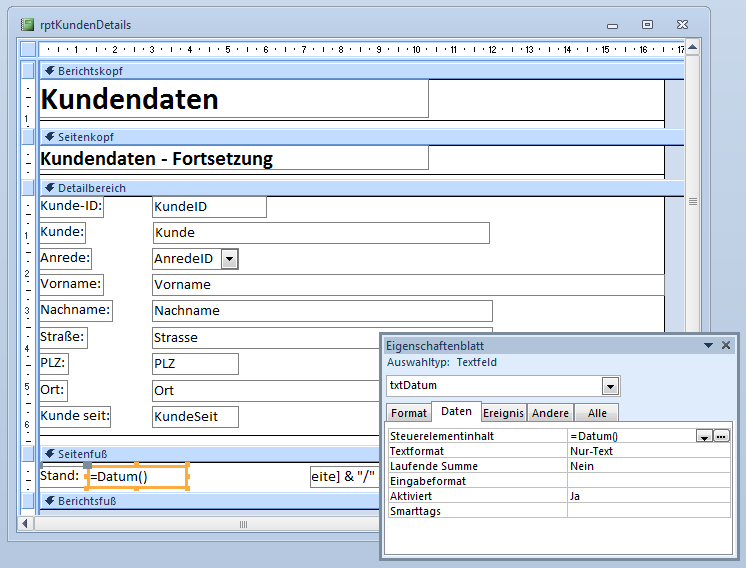Screen dimensions: 746x568
Task: Close the Eigenschaftenblatt pane
Action: click(726, 345)
